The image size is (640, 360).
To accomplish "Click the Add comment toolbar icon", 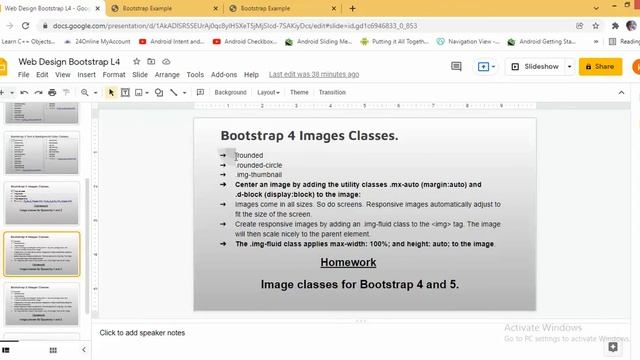I will click(200, 93).
